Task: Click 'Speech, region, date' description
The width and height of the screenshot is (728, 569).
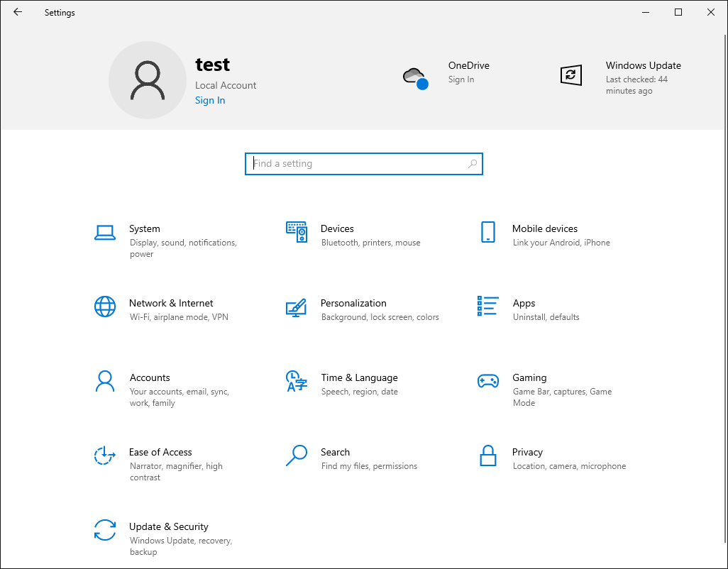Action: click(359, 392)
